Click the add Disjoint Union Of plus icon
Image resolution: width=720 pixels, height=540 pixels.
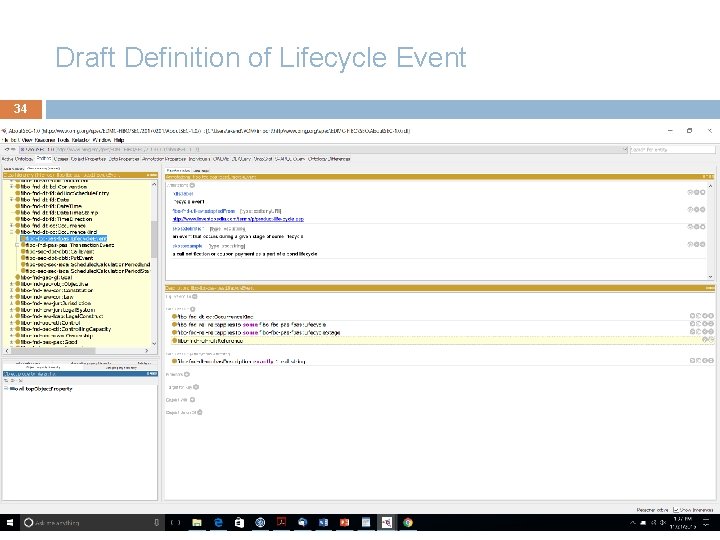tap(200, 412)
